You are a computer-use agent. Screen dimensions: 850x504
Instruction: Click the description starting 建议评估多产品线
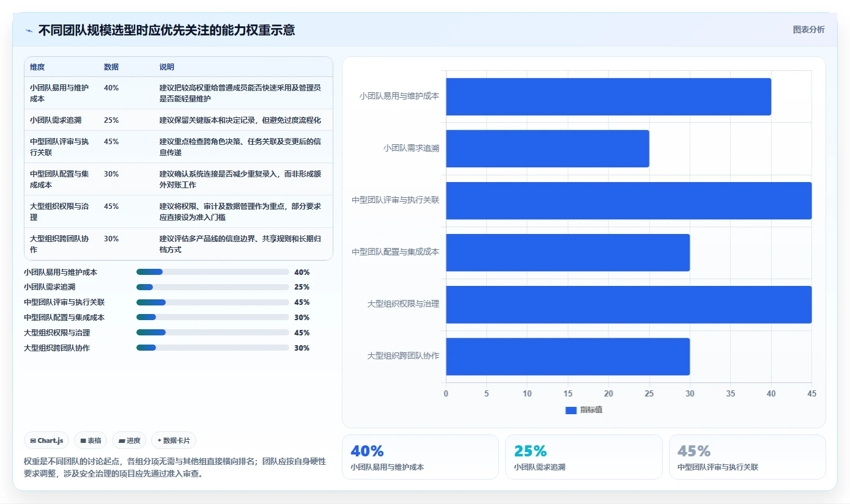[240, 244]
